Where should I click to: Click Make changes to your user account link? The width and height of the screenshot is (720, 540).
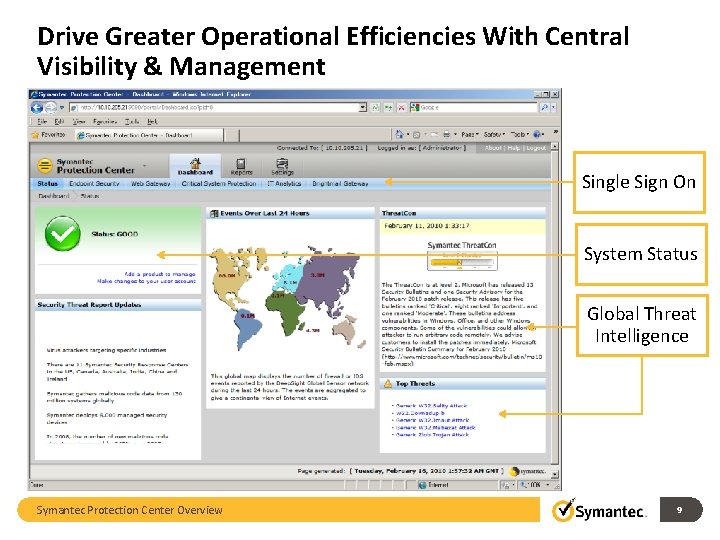click(146, 281)
